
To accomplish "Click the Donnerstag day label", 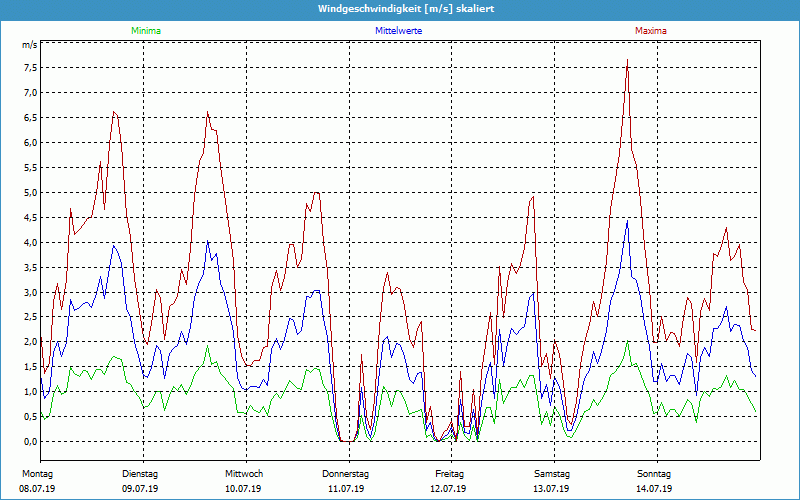I will tap(345, 474).
